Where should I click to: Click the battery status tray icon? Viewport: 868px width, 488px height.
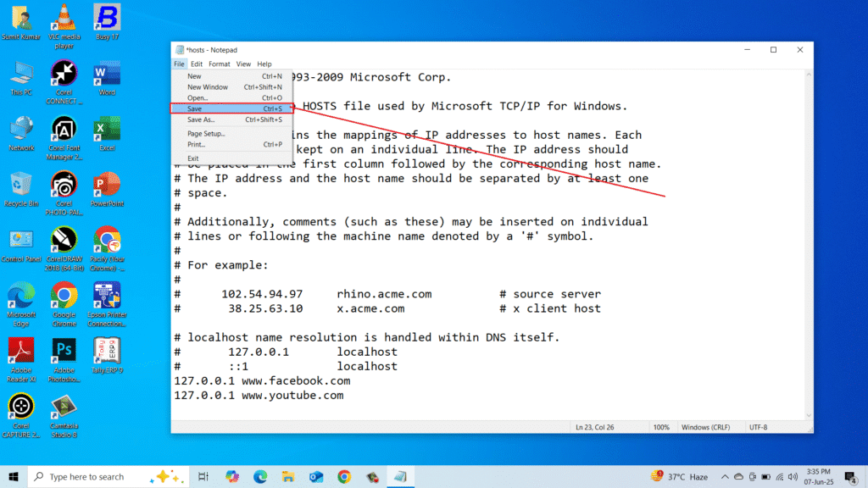tap(765, 477)
